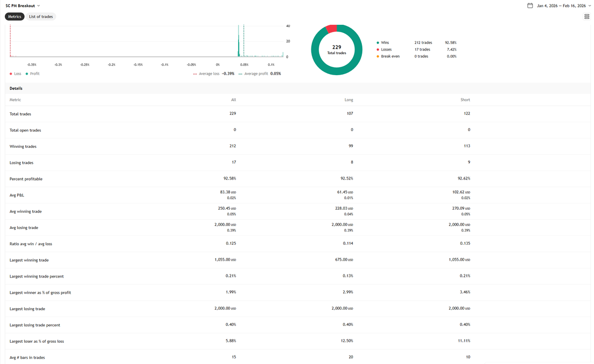Click the Long column header
This screenshot has width=594, height=364.
point(348,100)
